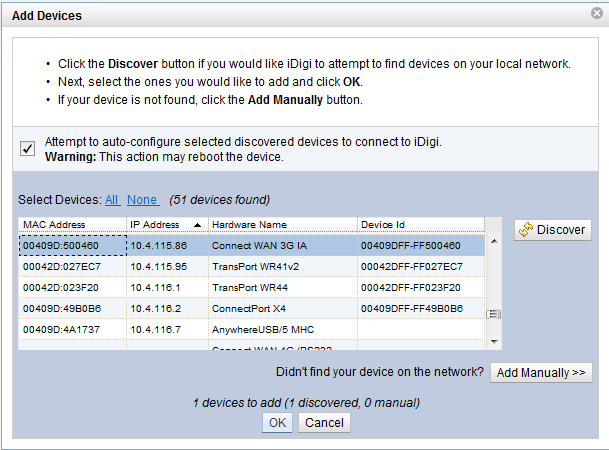Sort by Hardware Name column header
Image resolution: width=609 pixels, height=450 pixels.
[249, 225]
